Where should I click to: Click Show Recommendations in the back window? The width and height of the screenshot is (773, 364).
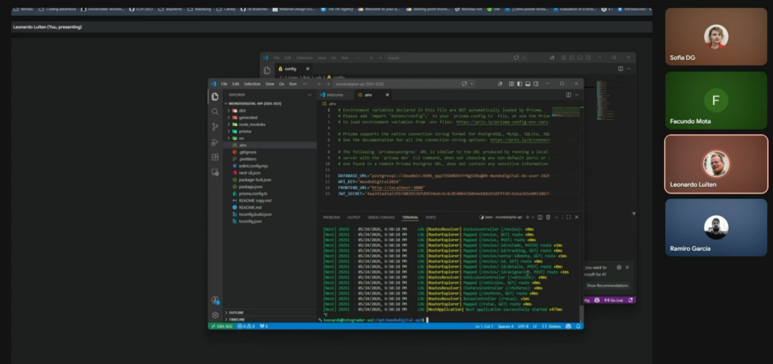point(606,286)
